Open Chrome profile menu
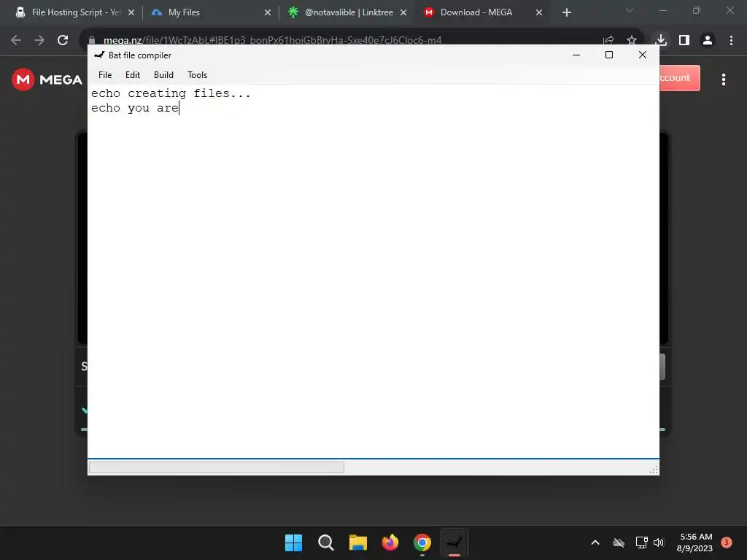Viewport: 747px width, 560px height. (708, 41)
